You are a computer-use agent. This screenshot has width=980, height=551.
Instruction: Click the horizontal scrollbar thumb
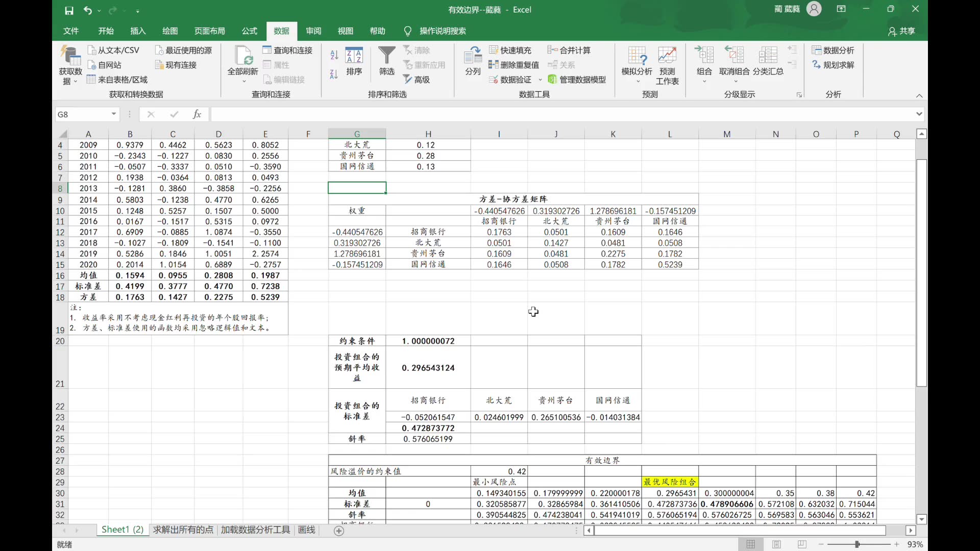[x=740, y=531]
